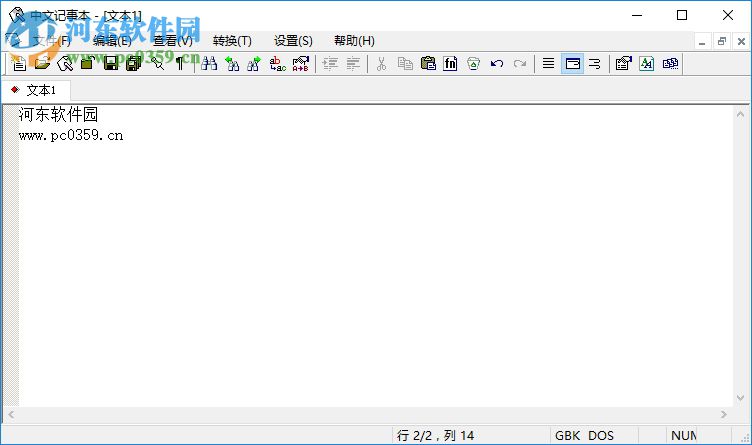The image size is (752, 445).
Task: Click the vertical scrollbar up arrow
Action: point(740,114)
